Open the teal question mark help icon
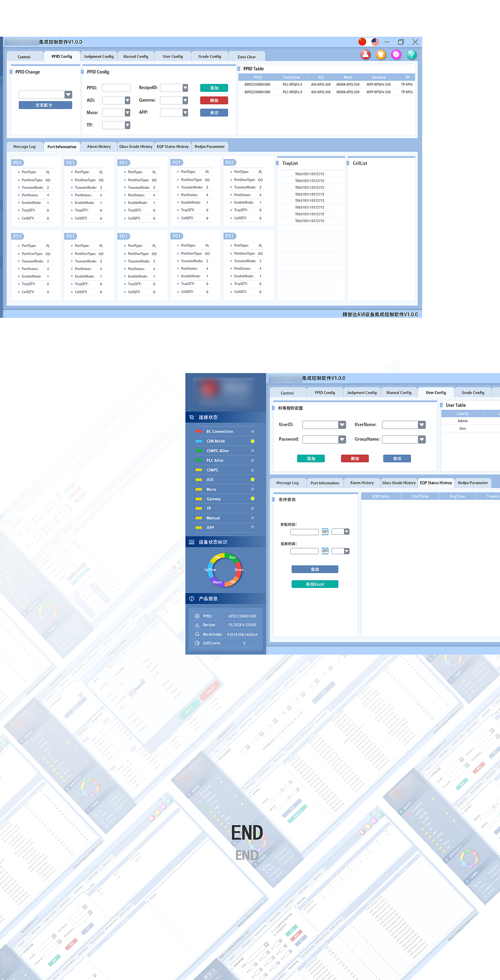 pos(411,54)
